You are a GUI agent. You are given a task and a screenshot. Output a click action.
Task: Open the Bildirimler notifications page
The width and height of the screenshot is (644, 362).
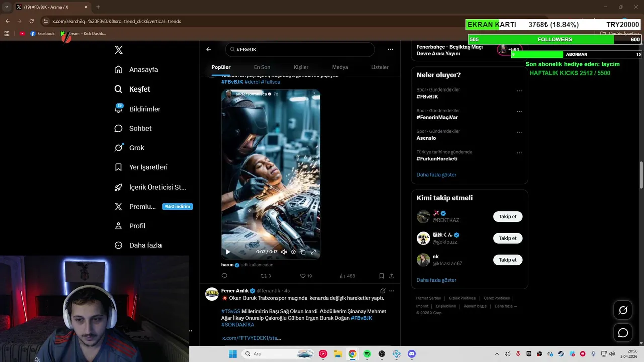138,109
